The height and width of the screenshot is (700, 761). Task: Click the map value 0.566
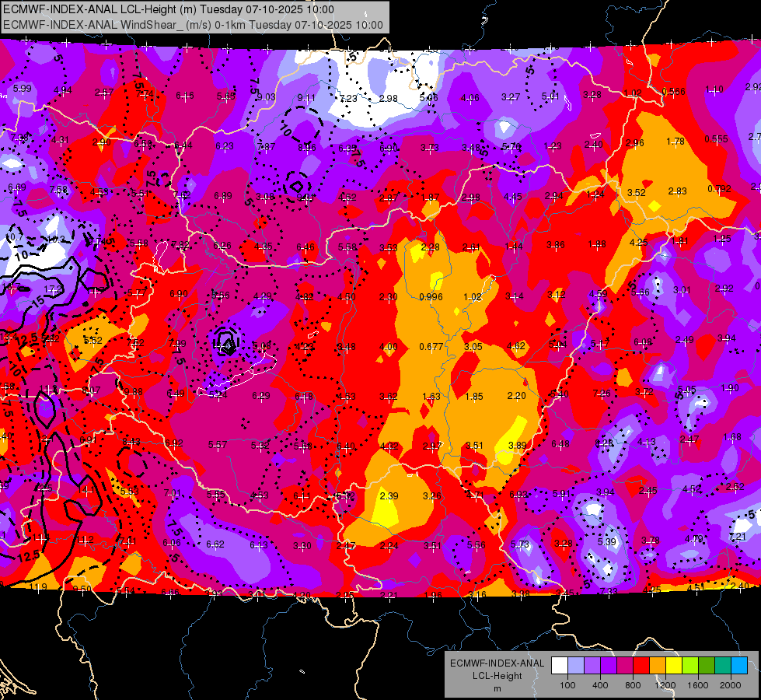point(674,91)
